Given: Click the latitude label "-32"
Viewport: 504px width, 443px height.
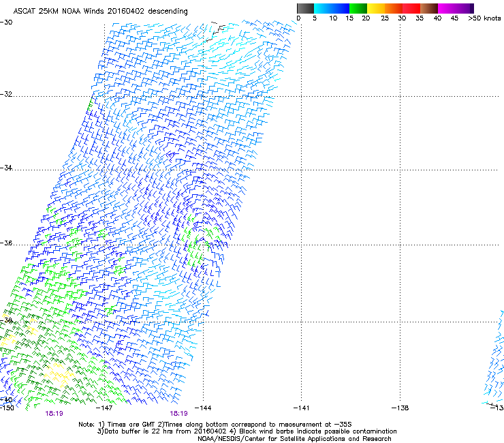Looking at the screenshot, I should (x=6, y=94).
